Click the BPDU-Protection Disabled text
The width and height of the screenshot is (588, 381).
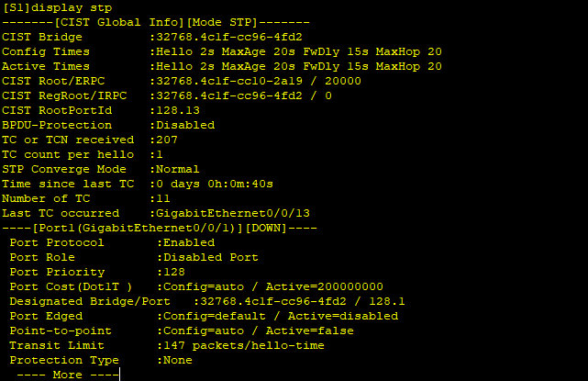pyautogui.click(x=185, y=125)
